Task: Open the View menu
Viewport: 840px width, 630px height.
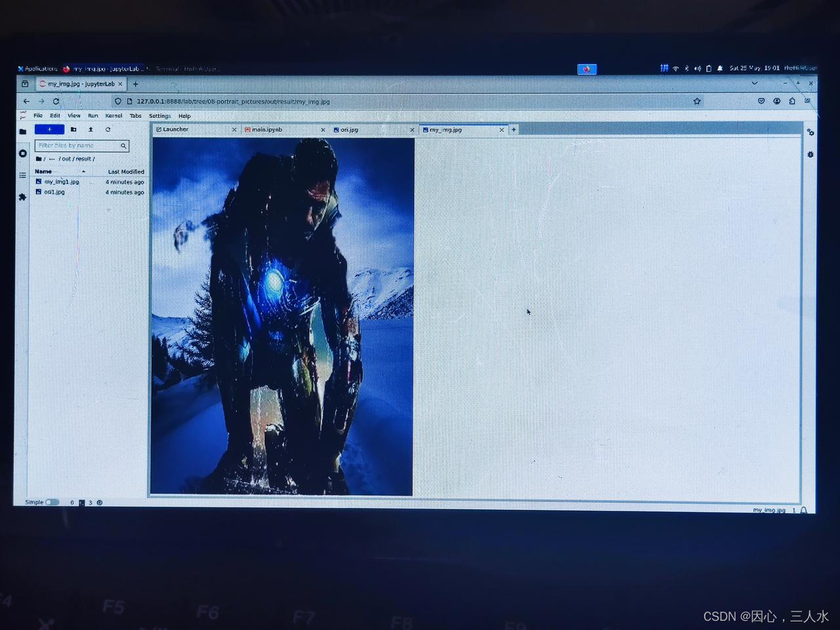Action: point(74,115)
